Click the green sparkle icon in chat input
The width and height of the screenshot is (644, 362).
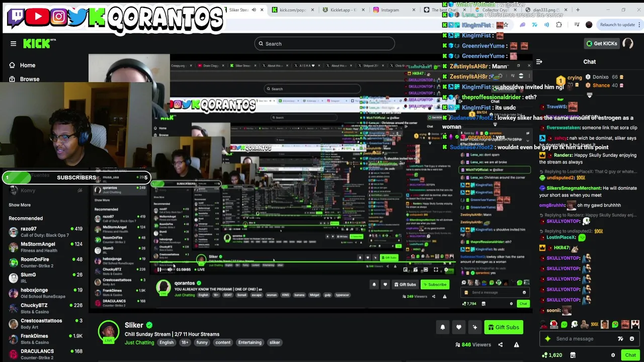pyautogui.click(x=548, y=339)
